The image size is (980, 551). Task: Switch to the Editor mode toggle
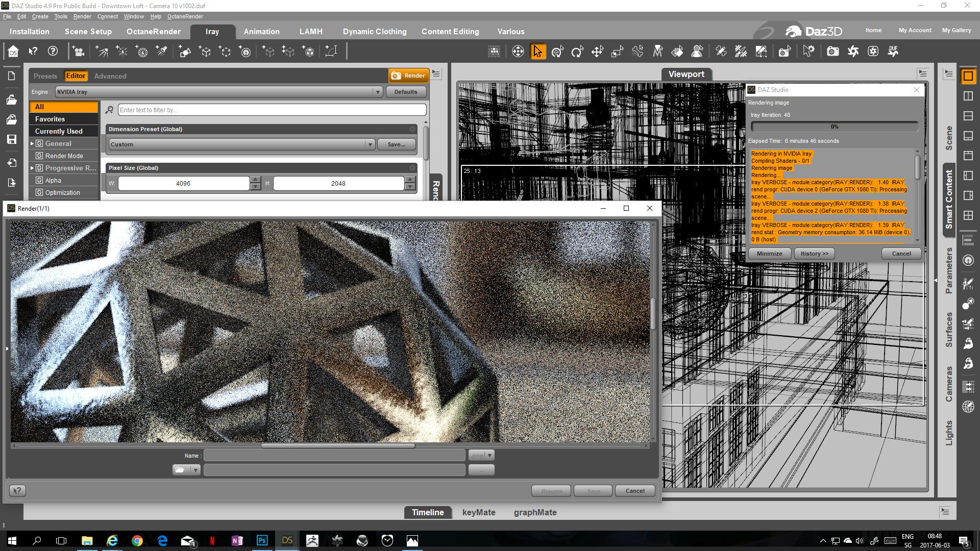(x=76, y=76)
